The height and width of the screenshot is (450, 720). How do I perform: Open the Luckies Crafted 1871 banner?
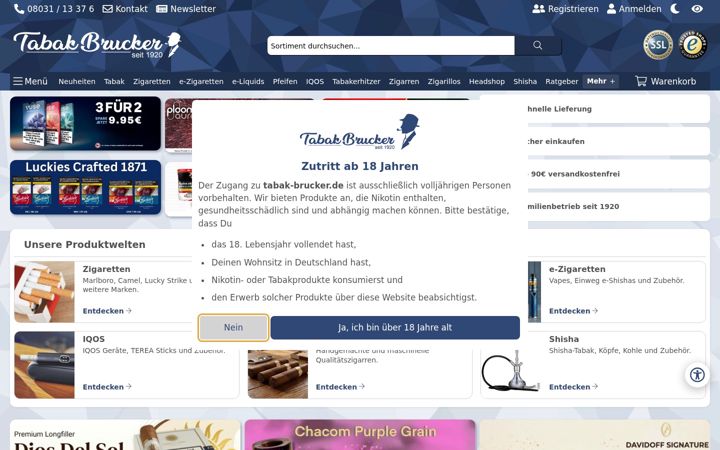pos(85,187)
